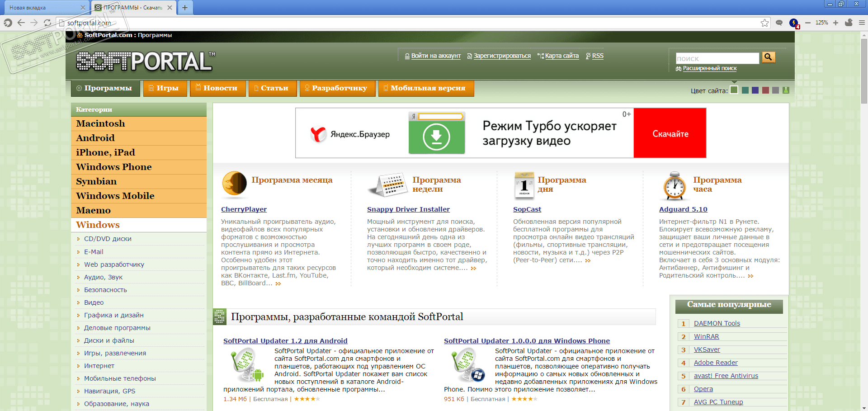
Task: Open the lightning bolt extension with badge 4
Action: coord(794,23)
